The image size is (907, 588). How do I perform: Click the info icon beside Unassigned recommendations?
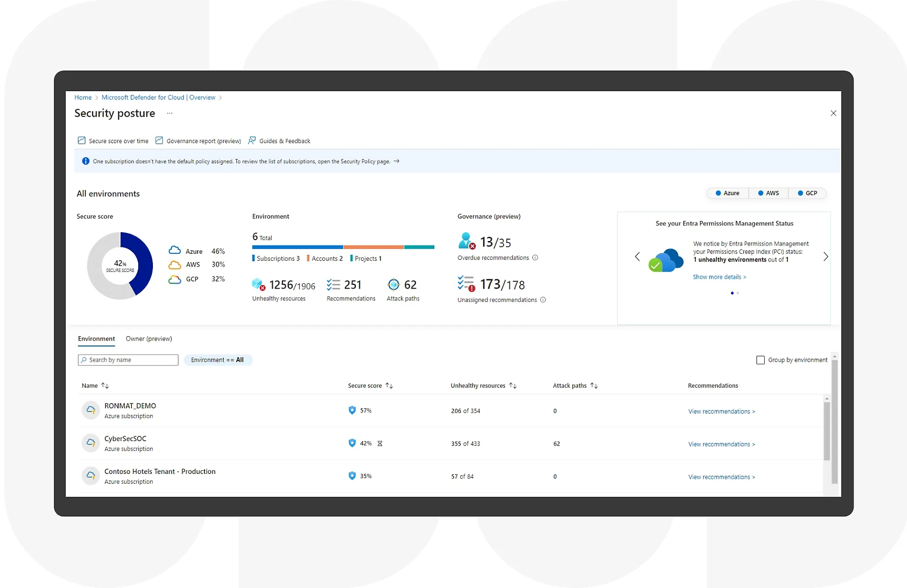click(543, 300)
